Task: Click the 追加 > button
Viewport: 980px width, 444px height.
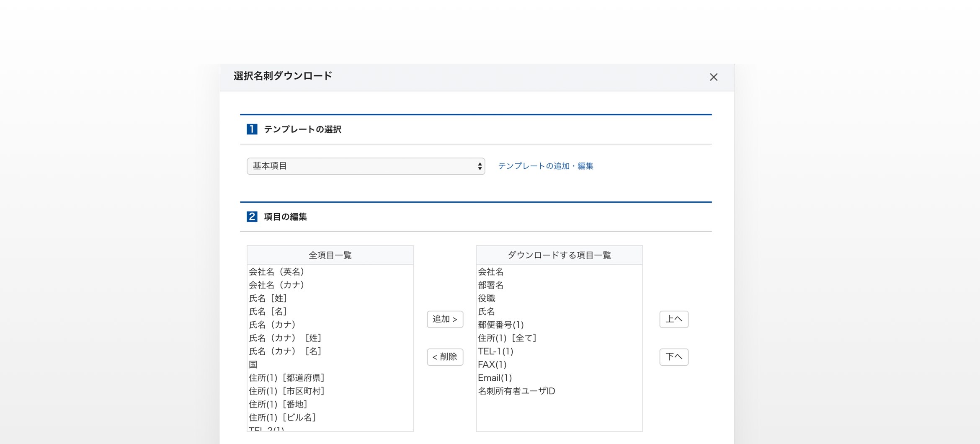Action: [x=445, y=319]
